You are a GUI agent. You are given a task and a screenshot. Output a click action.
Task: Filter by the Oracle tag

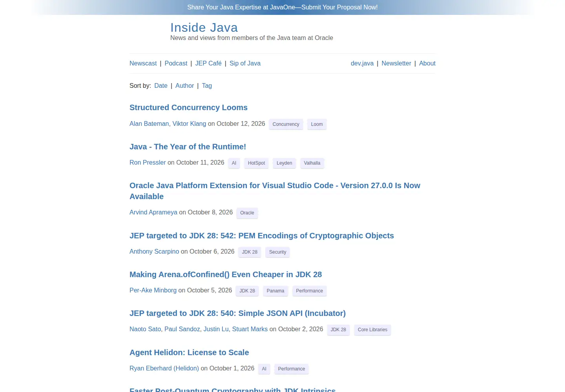247,213
